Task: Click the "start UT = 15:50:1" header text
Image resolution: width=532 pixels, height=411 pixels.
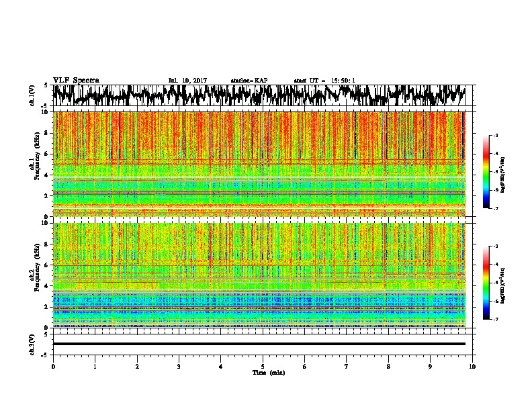Action: pyautogui.click(x=324, y=81)
